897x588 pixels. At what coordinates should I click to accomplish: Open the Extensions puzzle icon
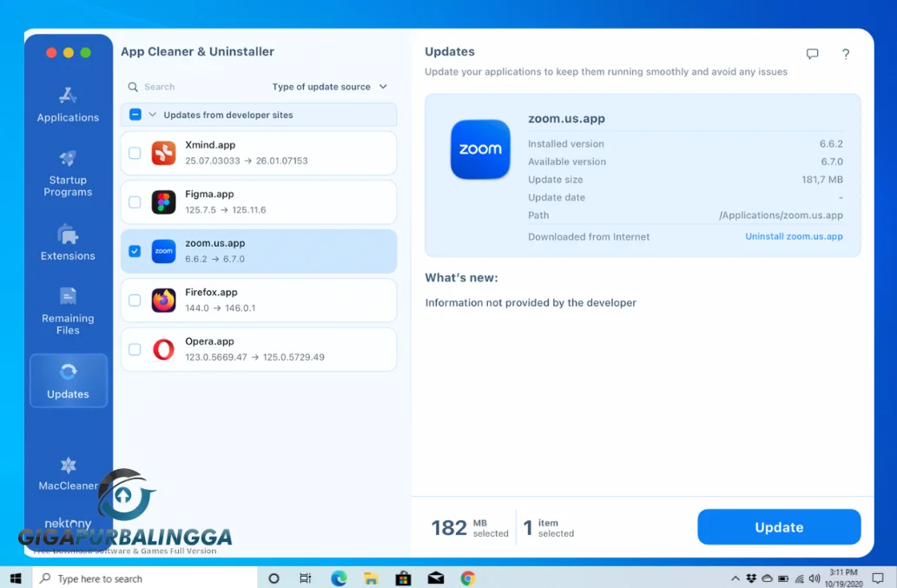tap(68, 234)
